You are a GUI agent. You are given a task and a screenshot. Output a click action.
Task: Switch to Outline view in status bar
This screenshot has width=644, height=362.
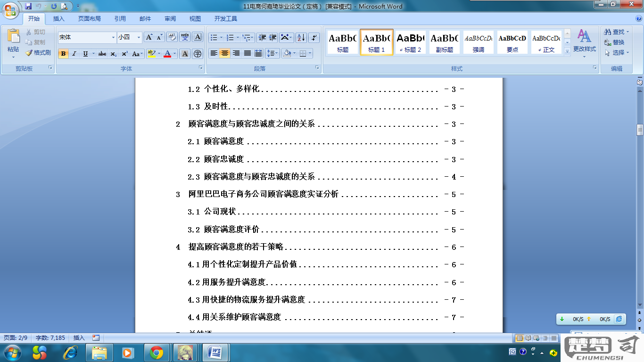(x=545, y=338)
